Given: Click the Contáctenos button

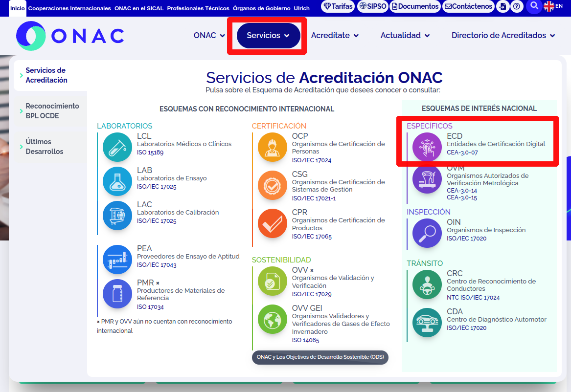Looking at the screenshot, I should coord(469,6).
